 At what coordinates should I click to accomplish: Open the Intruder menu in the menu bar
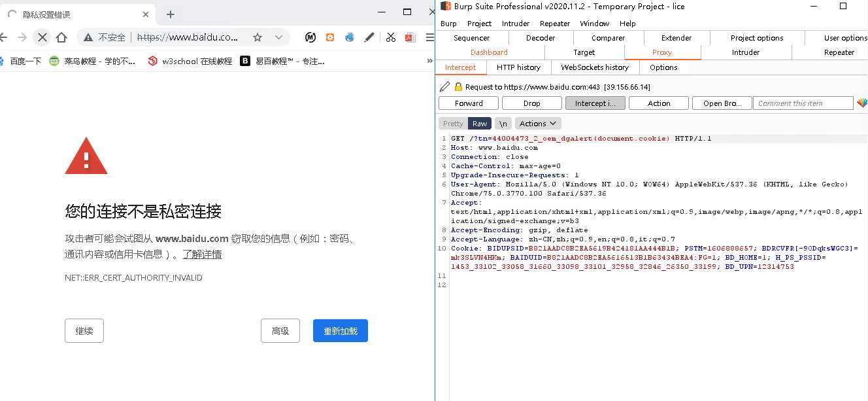(516, 24)
